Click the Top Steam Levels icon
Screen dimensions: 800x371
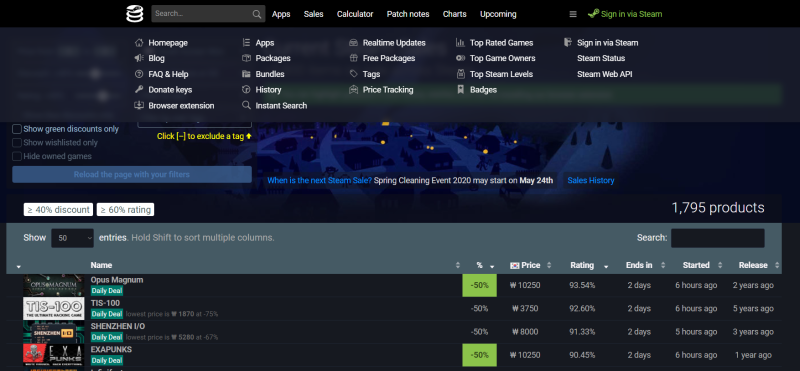click(460, 74)
